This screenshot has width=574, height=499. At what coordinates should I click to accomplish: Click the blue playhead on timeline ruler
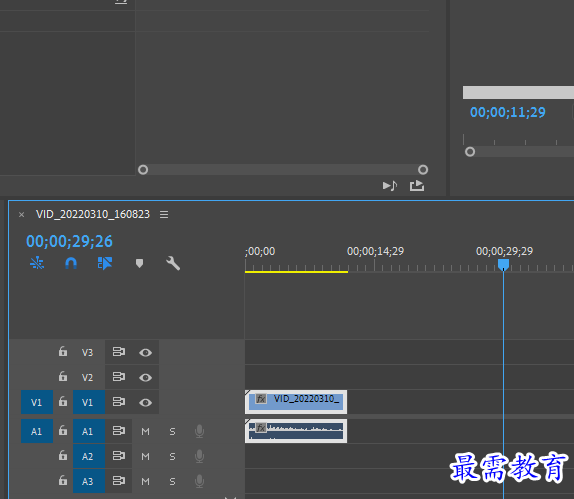pyautogui.click(x=503, y=265)
